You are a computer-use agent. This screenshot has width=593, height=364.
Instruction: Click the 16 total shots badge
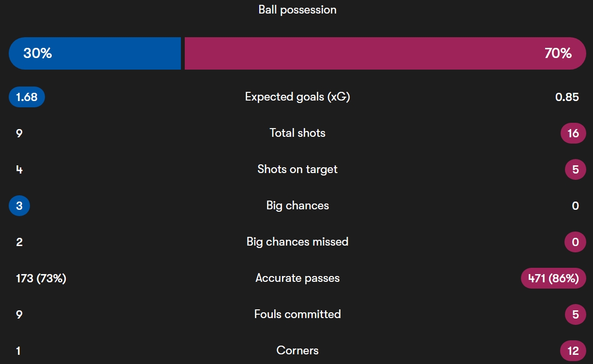click(x=573, y=133)
